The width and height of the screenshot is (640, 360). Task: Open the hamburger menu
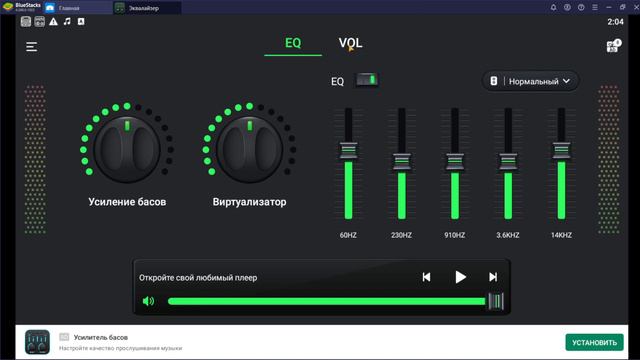[31, 47]
